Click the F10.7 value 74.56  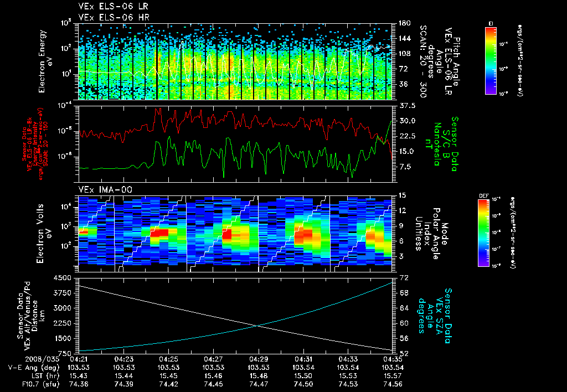[393, 384]
